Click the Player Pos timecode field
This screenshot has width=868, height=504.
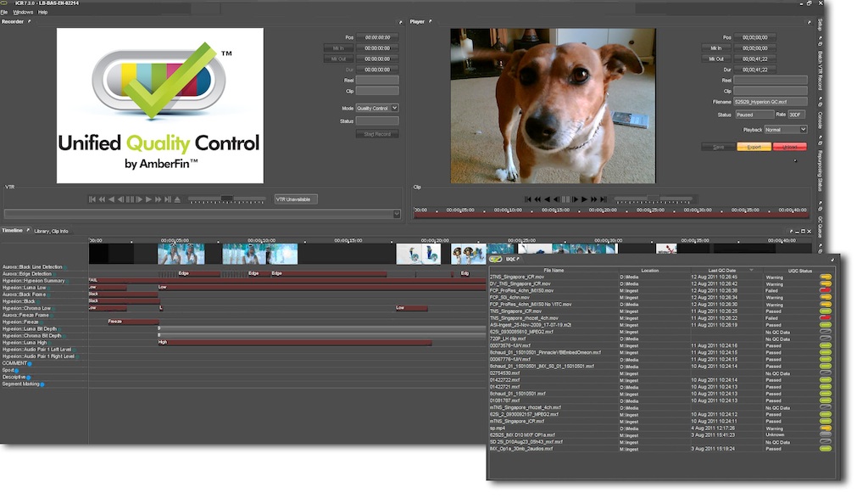click(x=755, y=37)
